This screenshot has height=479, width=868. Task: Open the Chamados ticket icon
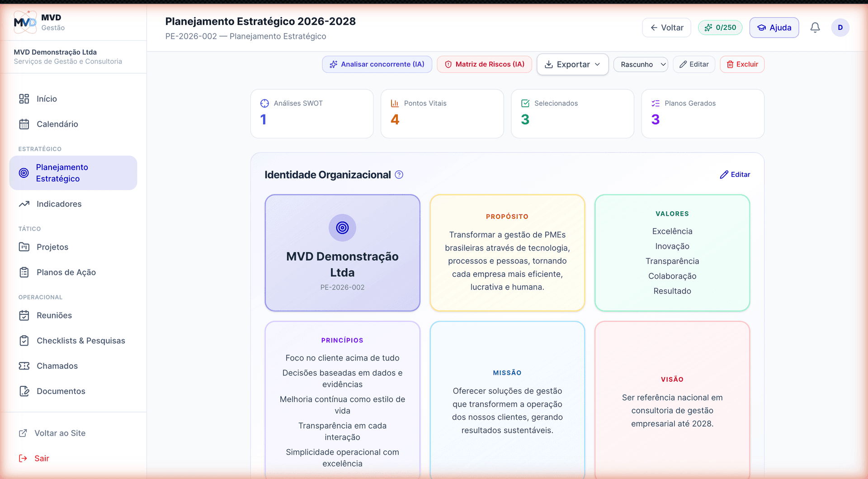pos(24,366)
